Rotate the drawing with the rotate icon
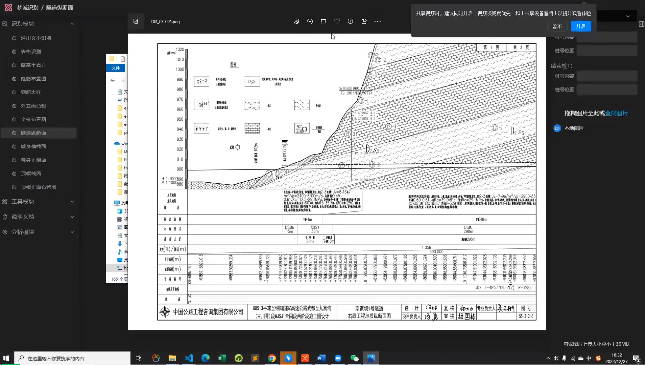 click(x=310, y=21)
